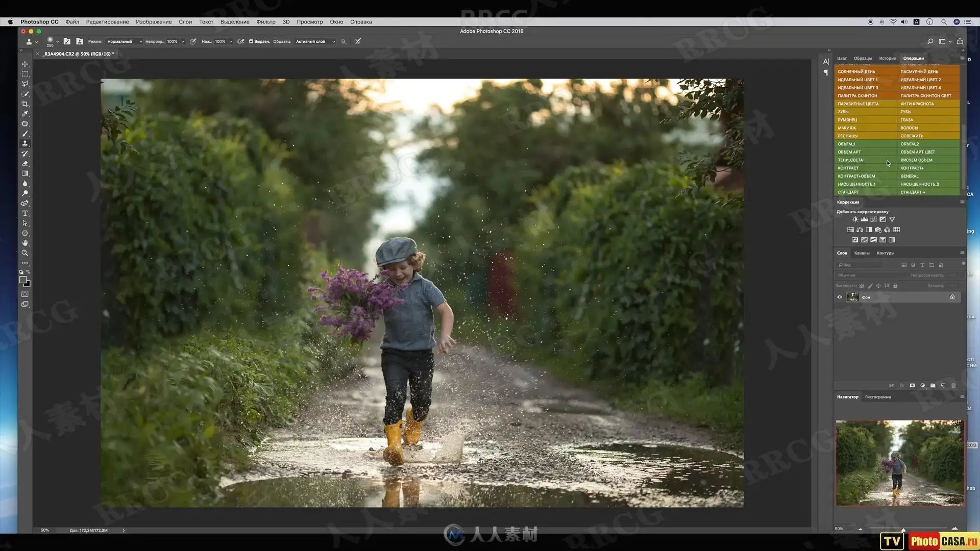Select the Move tool
The height and width of the screenshot is (551, 980).
[24, 64]
